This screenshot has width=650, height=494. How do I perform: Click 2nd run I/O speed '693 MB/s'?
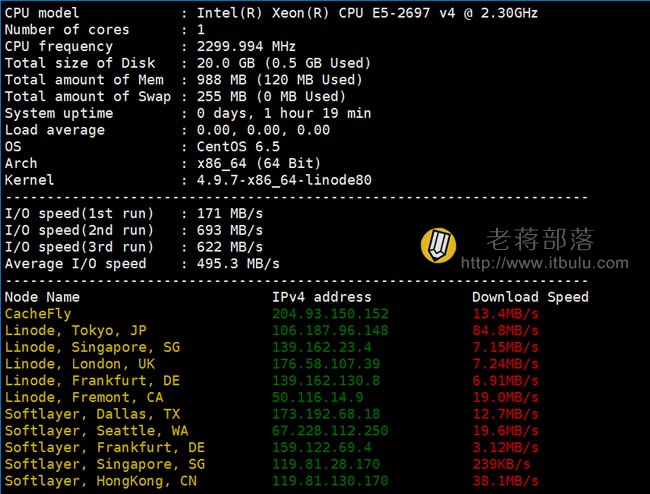pos(230,230)
